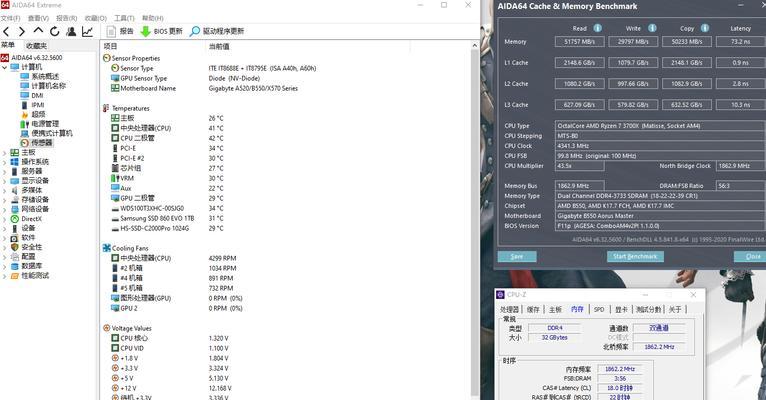Image resolution: width=766 pixels, height=400 pixels.
Task: Switch to CPU-Z 主板 tab
Action: [555, 310]
